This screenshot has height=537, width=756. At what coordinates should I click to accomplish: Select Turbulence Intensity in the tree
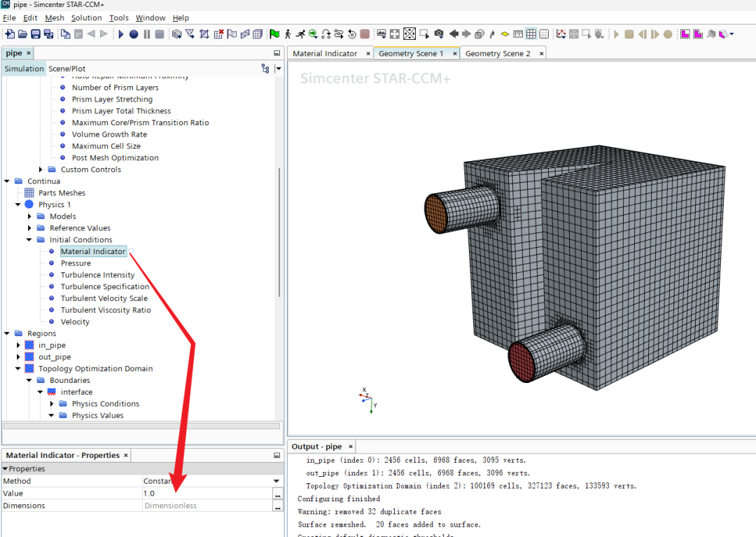coord(97,274)
